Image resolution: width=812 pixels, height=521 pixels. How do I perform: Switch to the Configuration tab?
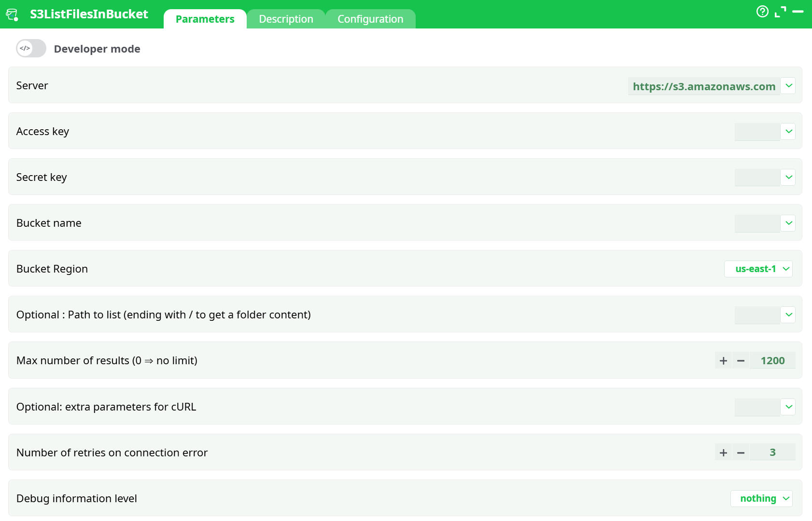[370, 19]
